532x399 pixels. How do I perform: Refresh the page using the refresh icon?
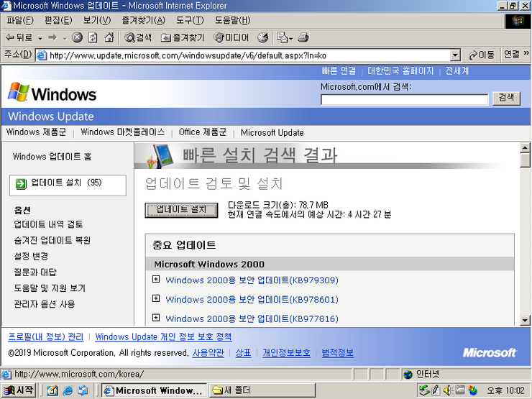point(93,37)
